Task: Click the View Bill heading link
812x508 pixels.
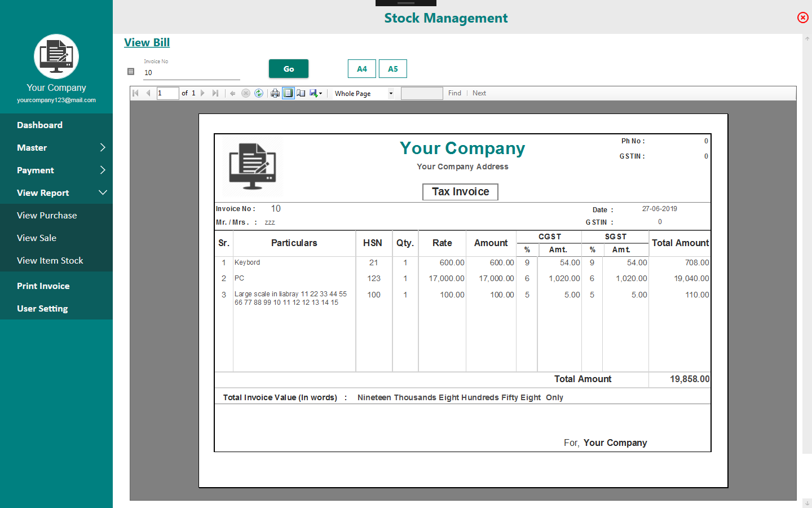Action: (147, 42)
